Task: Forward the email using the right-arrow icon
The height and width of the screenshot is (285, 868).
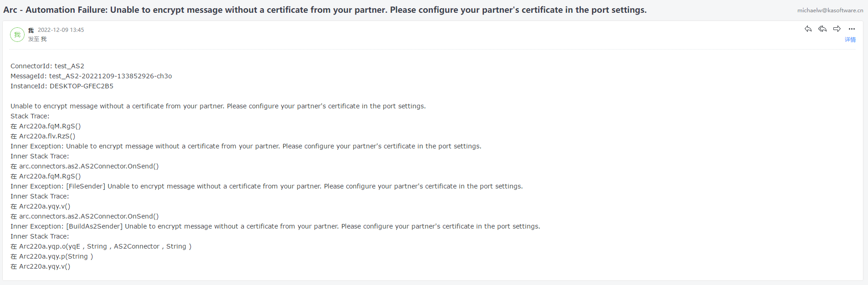Action: (837, 29)
